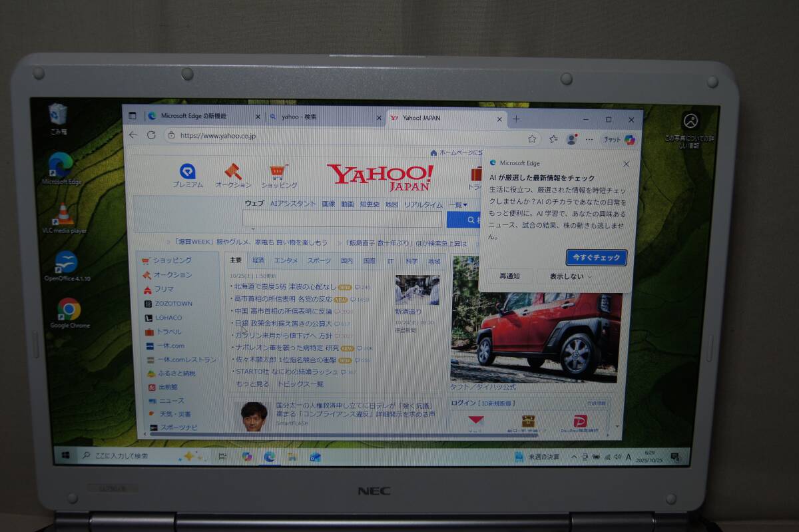
Task: Select the リアルタイム search category link
Action: pos(423,204)
